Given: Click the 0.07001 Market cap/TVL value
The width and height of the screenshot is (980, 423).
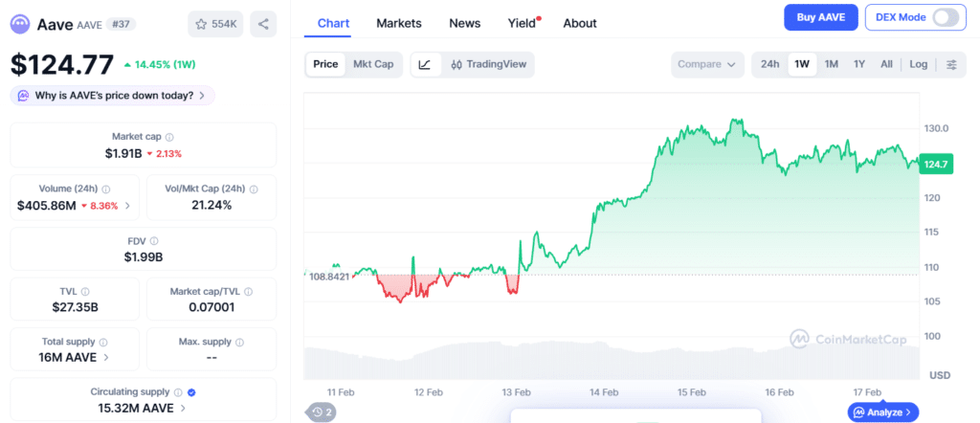Looking at the screenshot, I should pyautogui.click(x=212, y=307).
